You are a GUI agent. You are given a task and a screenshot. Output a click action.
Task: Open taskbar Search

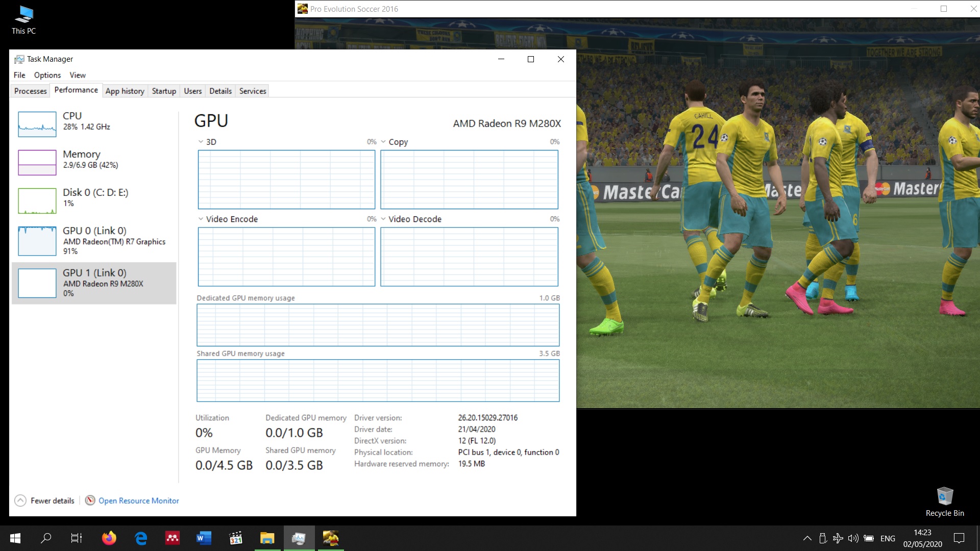click(x=46, y=538)
